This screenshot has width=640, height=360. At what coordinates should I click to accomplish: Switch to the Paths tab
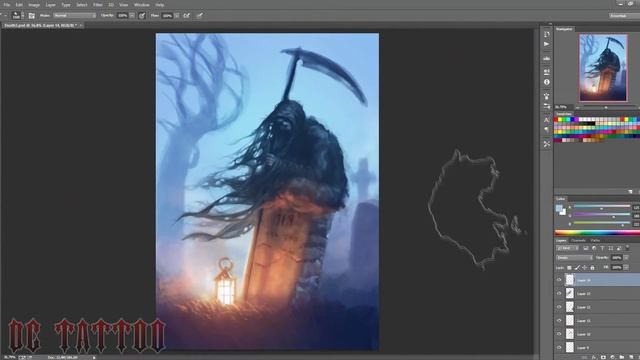(596, 240)
